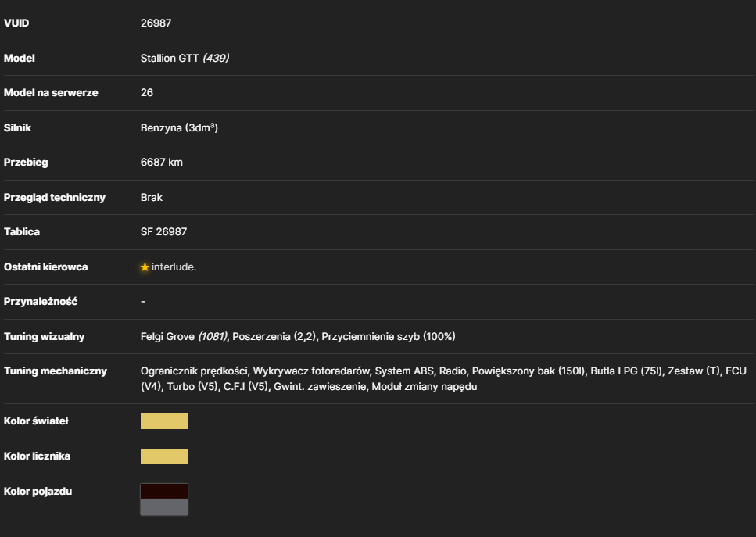Image resolution: width=756 pixels, height=537 pixels.
Task: Select the dark red Kolor pojazdu swatch
Action: coord(164,491)
